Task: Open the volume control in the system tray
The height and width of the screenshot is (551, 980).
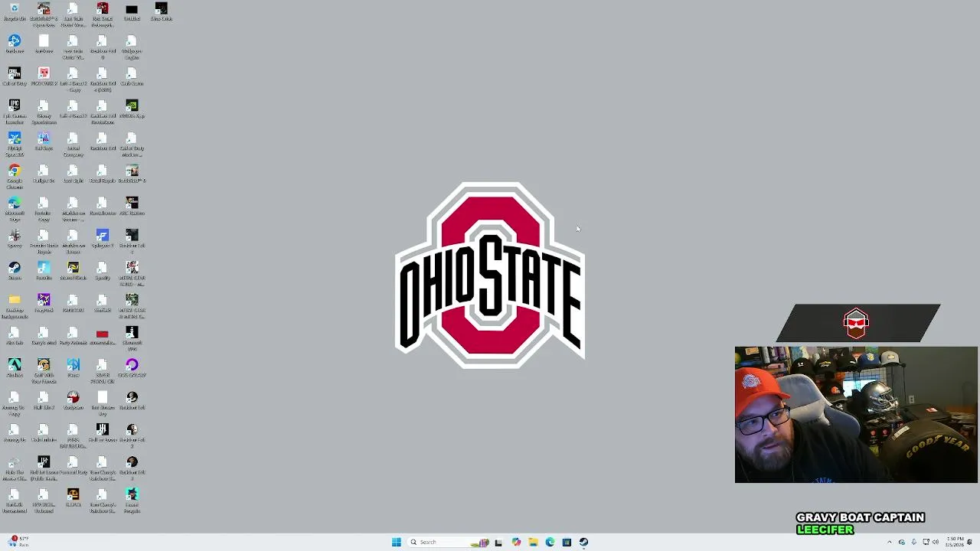Action: tap(936, 542)
